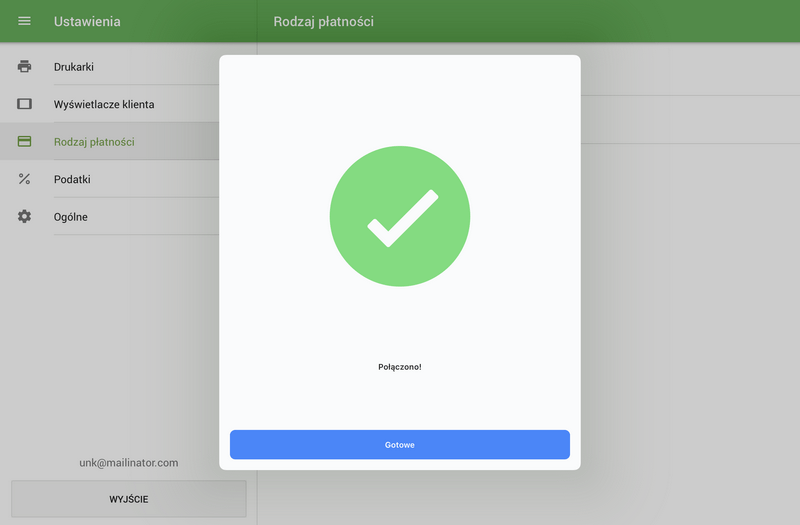Click the Rodzaj płatności page title in header

point(323,21)
